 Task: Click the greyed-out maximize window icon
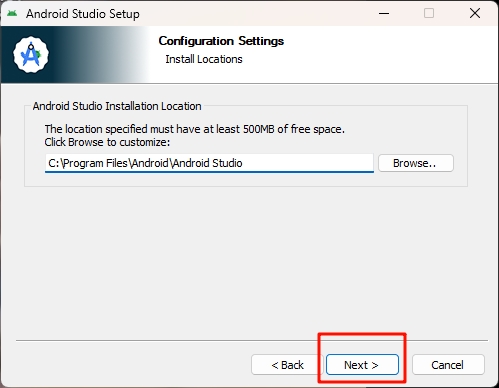click(x=429, y=13)
